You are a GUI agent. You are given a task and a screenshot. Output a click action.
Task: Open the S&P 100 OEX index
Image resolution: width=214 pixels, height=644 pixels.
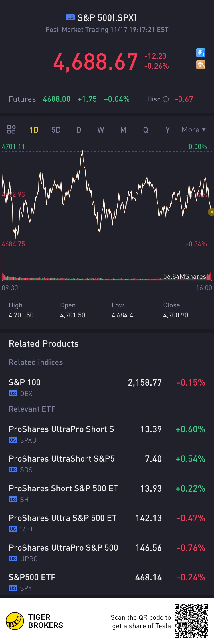[x=107, y=387]
